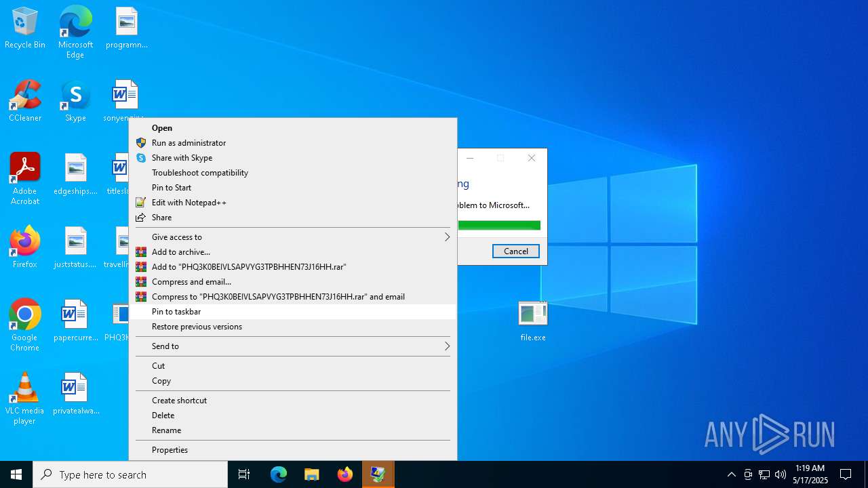This screenshot has height=488, width=868.
Task: Open the clock and date display
Action: click(810, 474)
